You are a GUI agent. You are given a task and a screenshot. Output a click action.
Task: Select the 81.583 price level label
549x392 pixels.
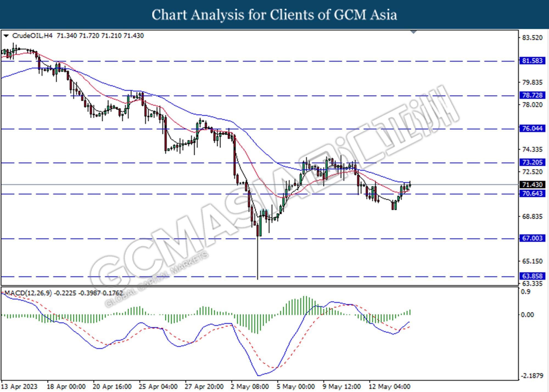tap(532, 61)
